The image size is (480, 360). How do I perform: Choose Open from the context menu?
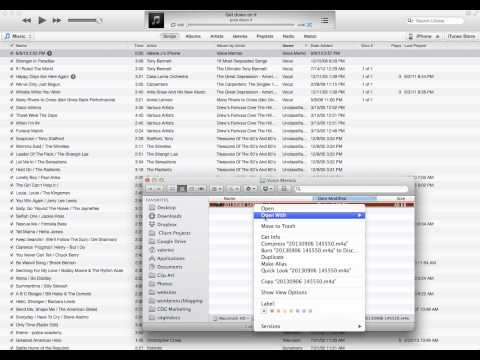click(309, 208)
